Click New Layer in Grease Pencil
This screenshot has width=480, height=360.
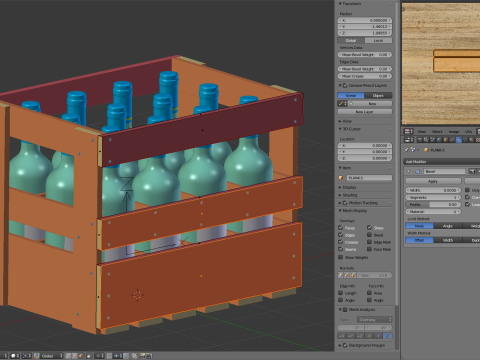pyautogui.click(x=365, y=112)
